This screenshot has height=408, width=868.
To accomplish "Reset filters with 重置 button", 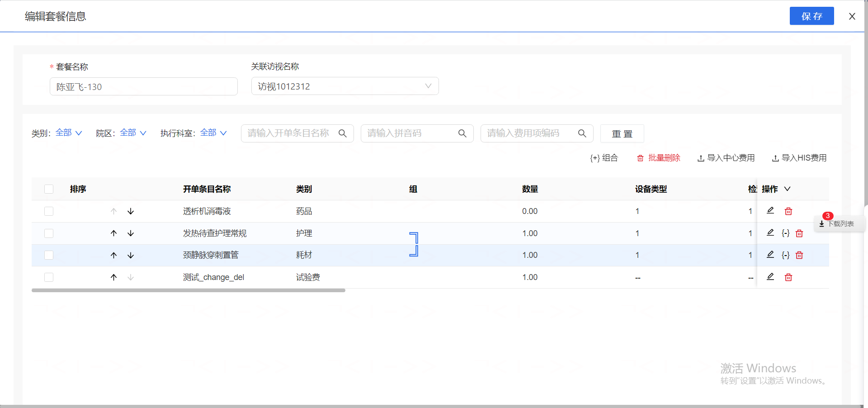I will coord(622,133).
